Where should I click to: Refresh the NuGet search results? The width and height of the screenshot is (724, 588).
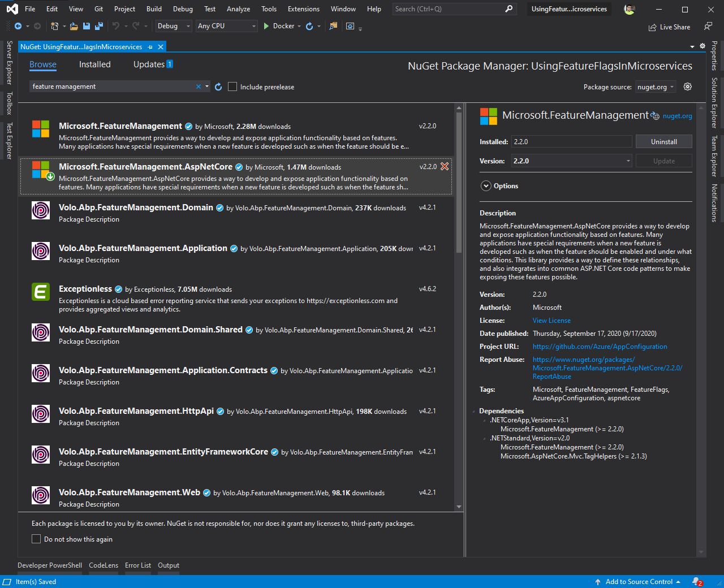(218, 87)
